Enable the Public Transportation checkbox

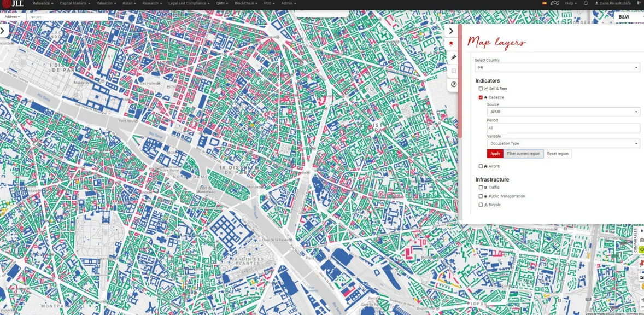pos(481,196)
